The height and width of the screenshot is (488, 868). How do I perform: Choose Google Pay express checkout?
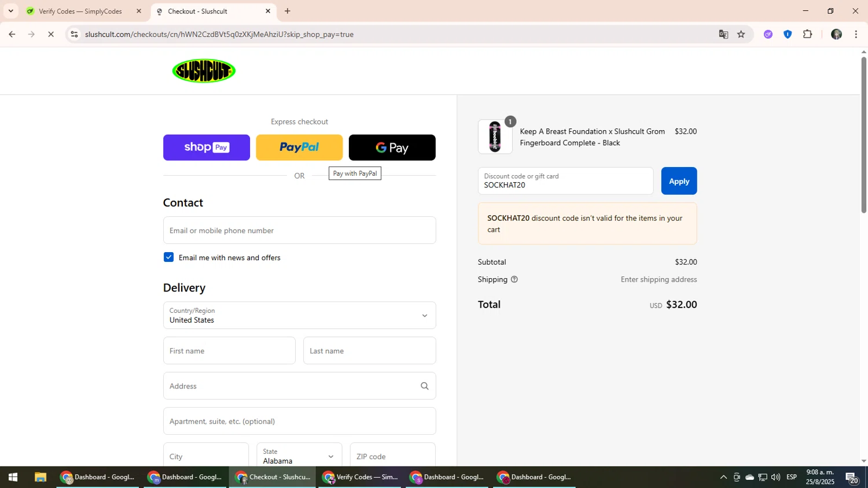[x=392, y=147]
